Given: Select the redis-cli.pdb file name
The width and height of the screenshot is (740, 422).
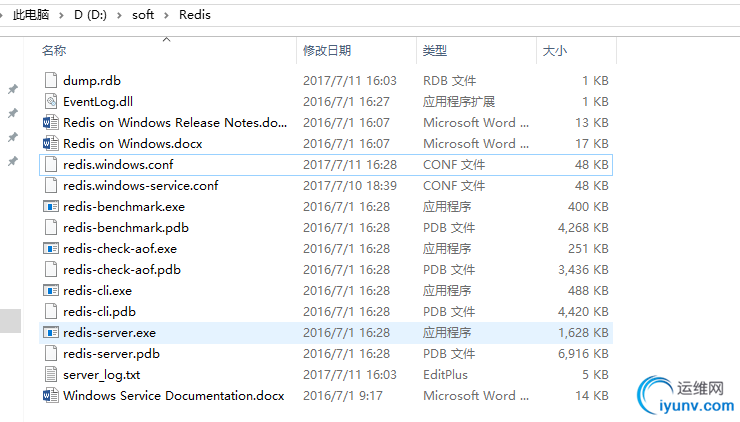Looking at the screenshot, I should point(100,312).
